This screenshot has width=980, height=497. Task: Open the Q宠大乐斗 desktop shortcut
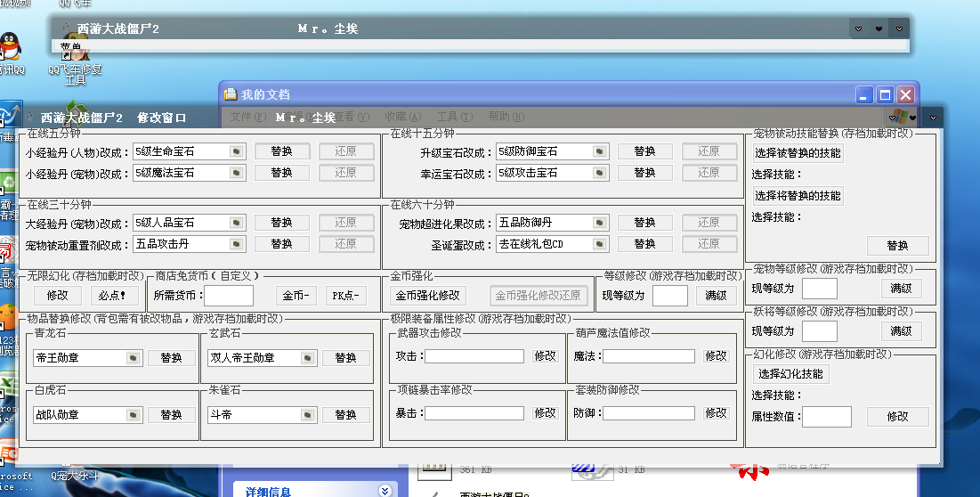tap(75, 476)
